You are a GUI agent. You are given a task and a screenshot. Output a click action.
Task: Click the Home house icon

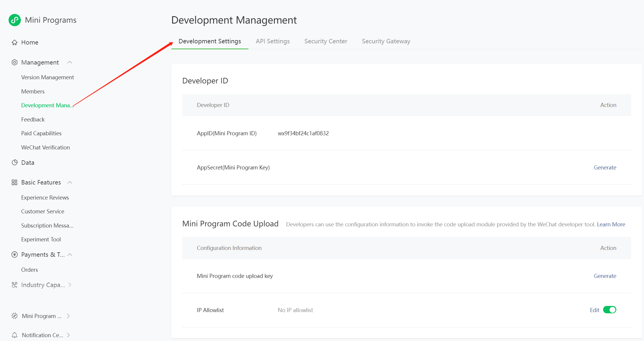click(x=14, y=42)
